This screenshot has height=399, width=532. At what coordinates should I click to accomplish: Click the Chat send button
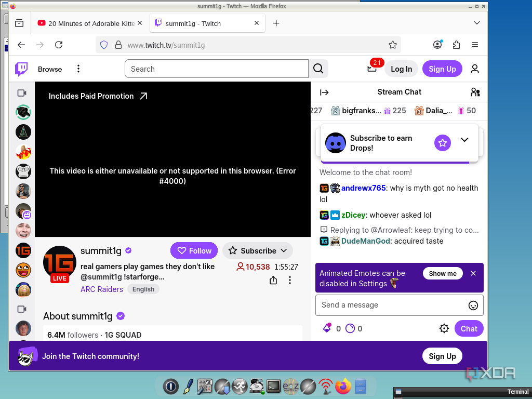(469, 328)
